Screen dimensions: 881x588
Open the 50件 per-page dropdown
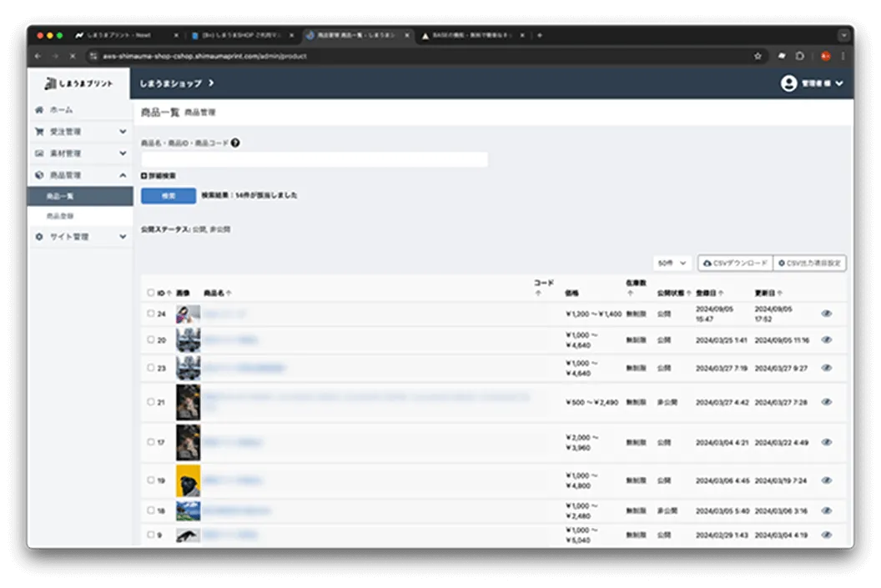click(672, 263)
